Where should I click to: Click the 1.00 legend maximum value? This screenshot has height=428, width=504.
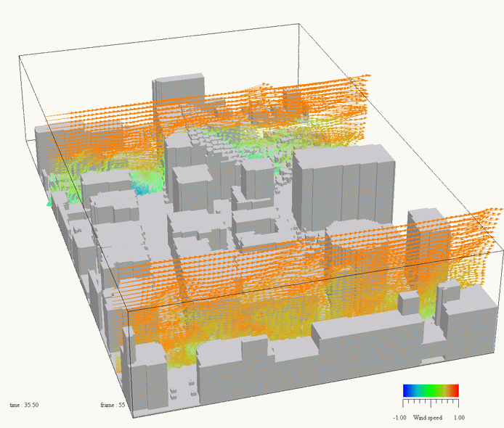[x=459, y=417]
